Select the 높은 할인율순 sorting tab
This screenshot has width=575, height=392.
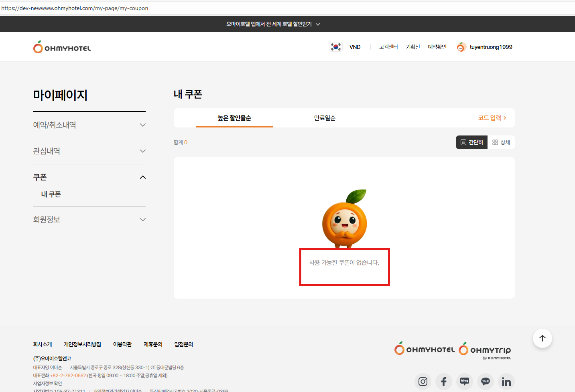(234, 118)
